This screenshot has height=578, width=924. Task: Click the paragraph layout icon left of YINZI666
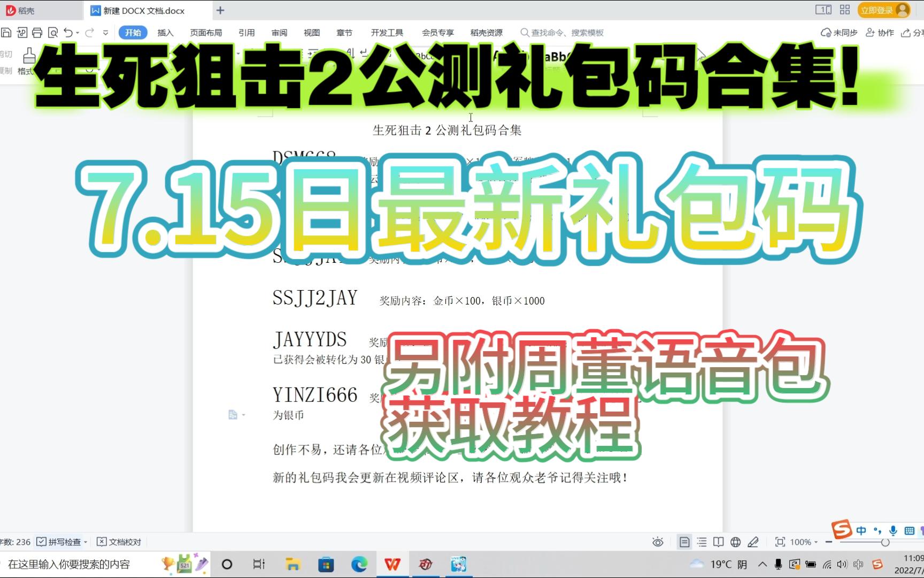(x=233, y=414)
